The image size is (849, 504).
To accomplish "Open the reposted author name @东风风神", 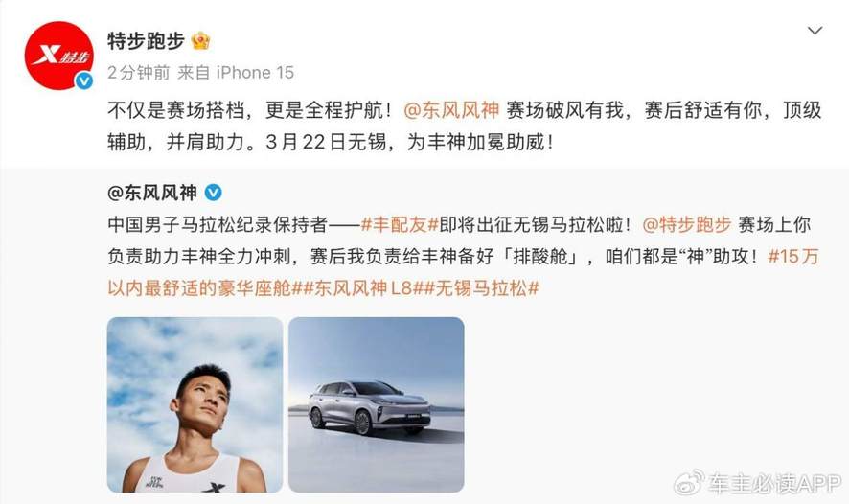I will [x=151, y=193].
